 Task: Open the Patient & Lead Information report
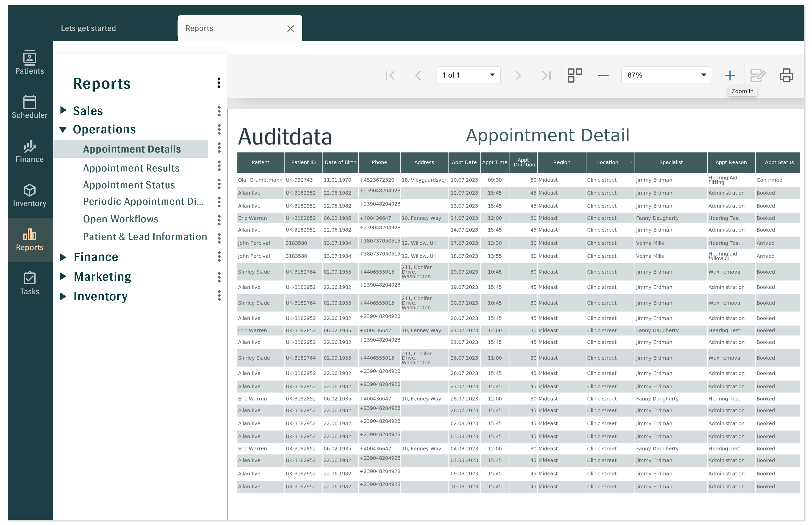[145, 236]
